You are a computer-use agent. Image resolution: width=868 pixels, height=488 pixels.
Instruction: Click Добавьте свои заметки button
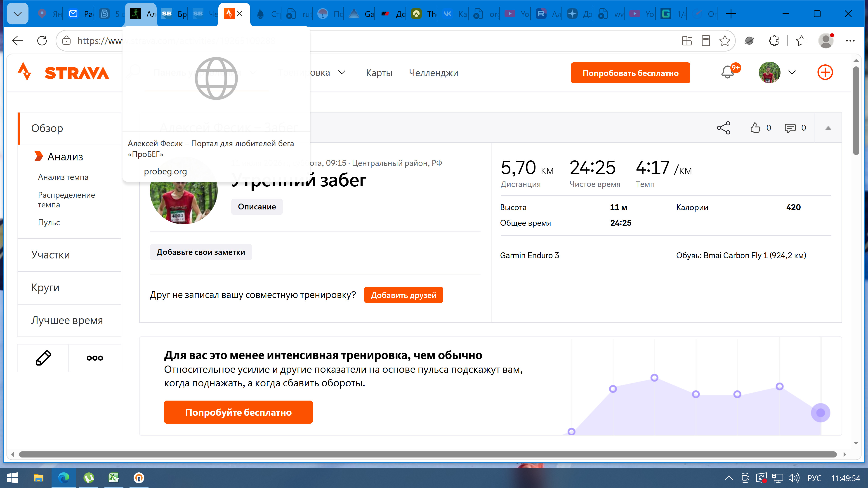(x=201, y=252)
